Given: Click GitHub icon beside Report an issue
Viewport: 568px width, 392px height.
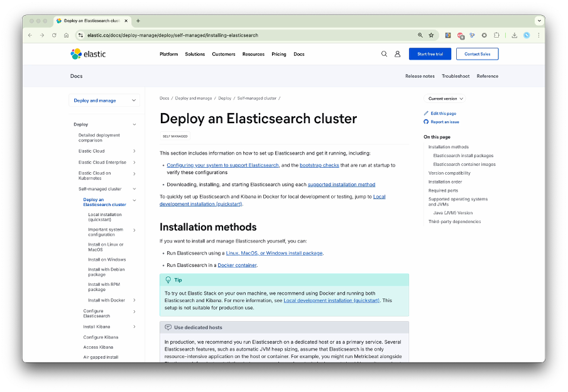Looking at the screenshot, I should pyautogui.click(x=426, y=122).
